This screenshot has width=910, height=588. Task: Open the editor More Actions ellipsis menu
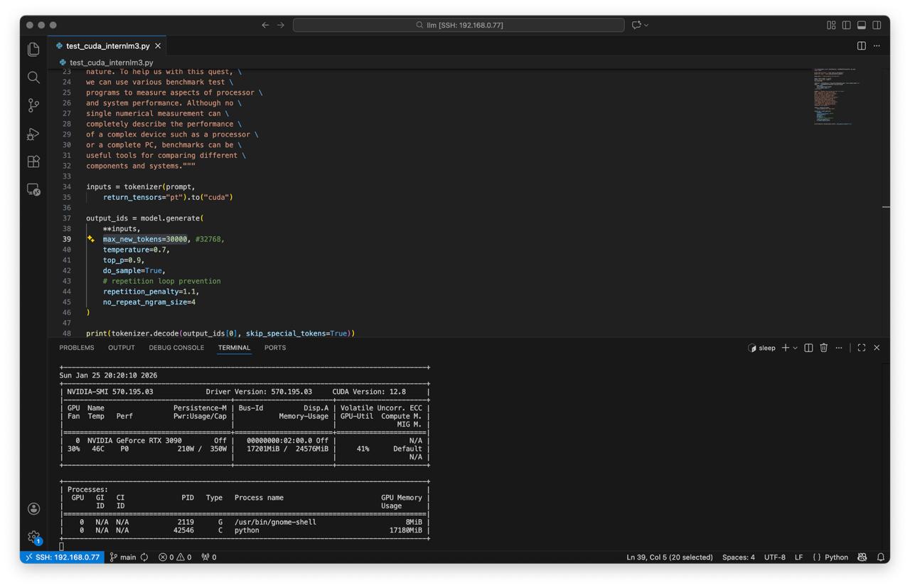tap(877, 46)
